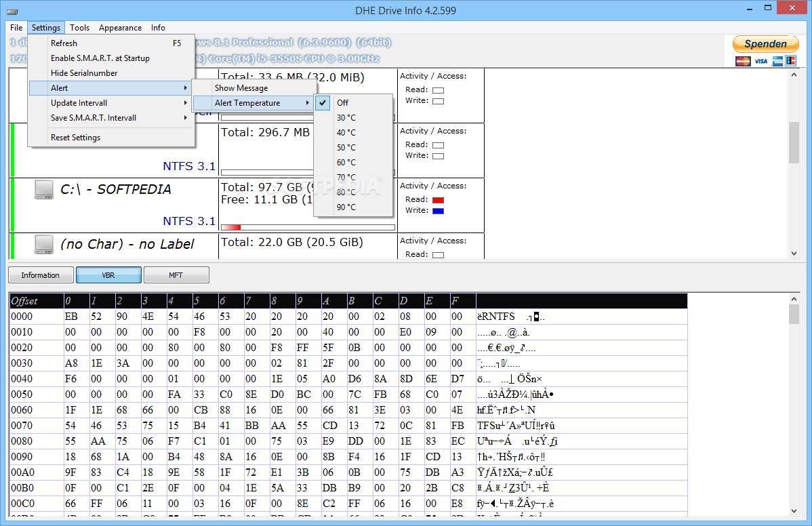
Task: Open the Settings menu
Action: pos(46,28)
